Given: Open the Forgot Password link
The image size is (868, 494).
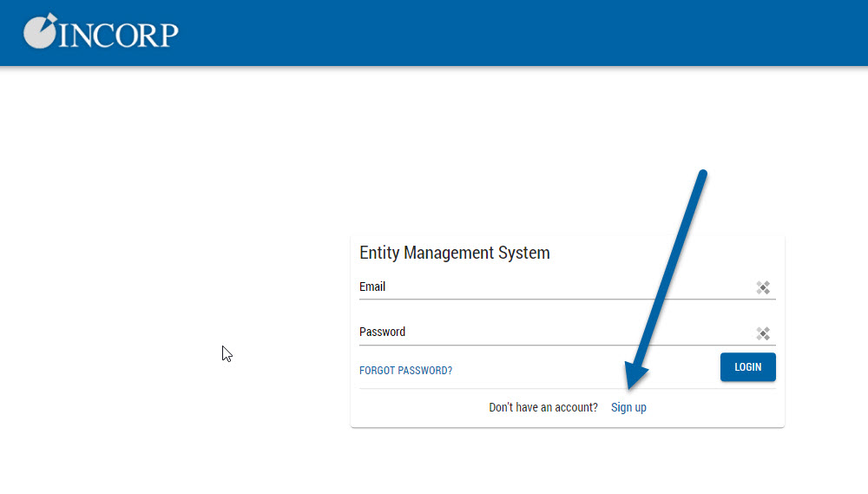Looking at the screenshot, I should coord(405,371).
